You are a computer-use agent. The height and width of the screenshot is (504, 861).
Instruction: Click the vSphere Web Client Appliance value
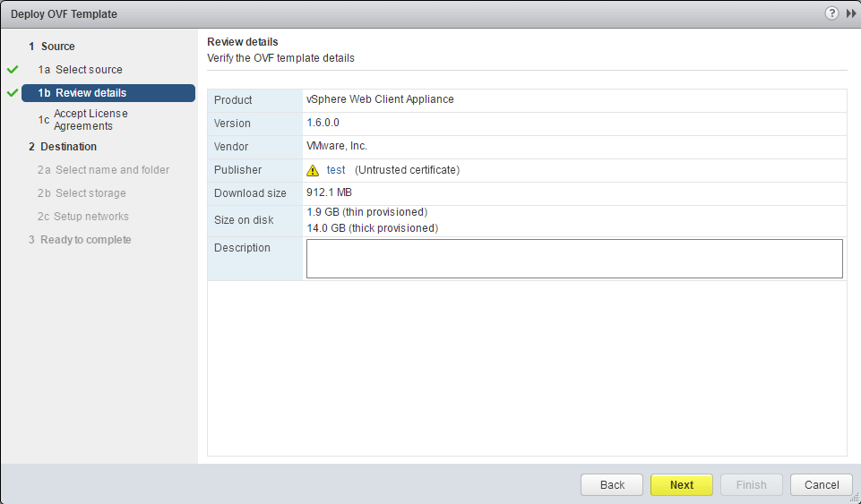(380, 99)
